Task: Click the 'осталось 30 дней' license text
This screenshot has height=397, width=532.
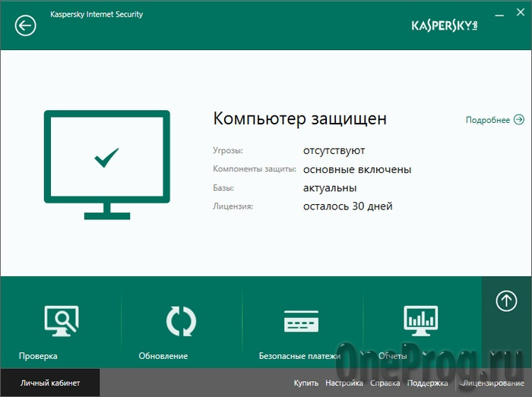Action: click(348, 206)
